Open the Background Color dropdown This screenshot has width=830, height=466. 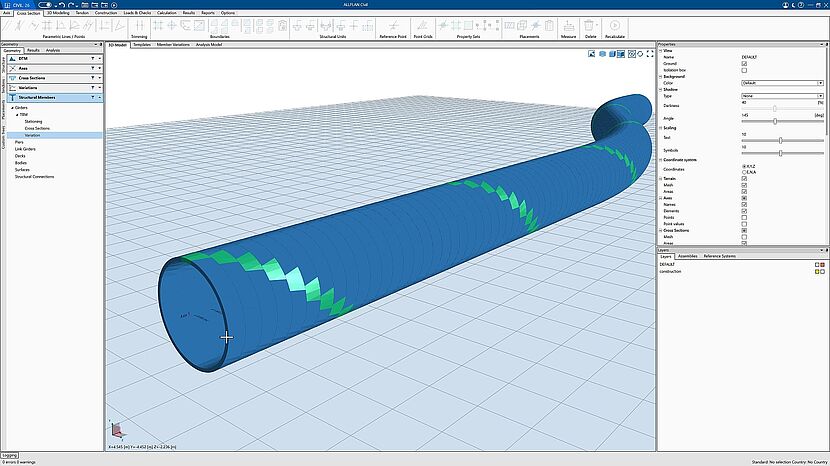(782, 83)
